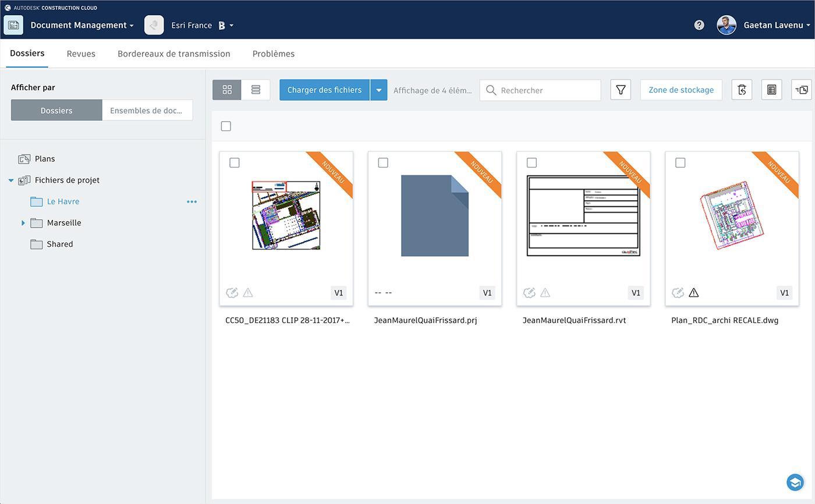Open the filter funnel icon
This screenshot has height=504, width=815.
pos(621,90)
